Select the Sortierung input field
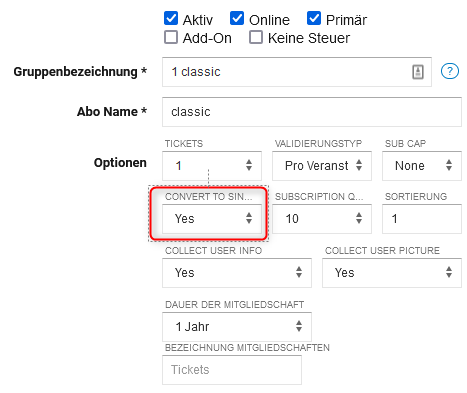 point(422,219)
